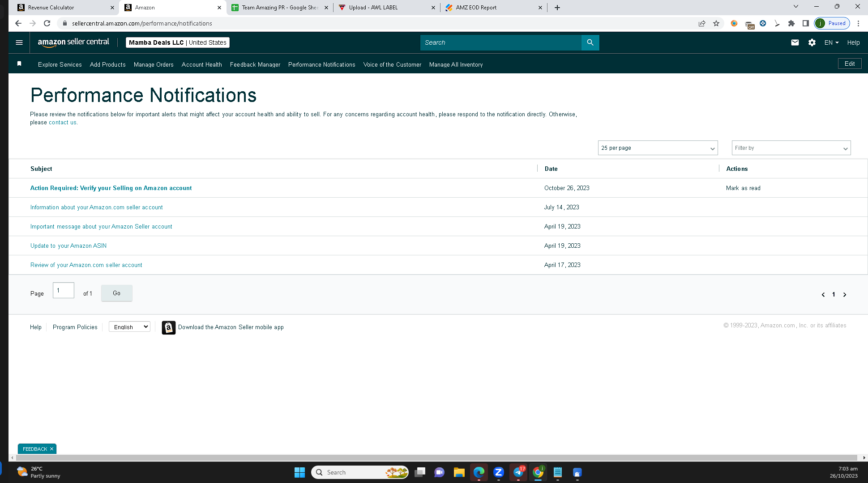The image size is (868, 483).
Task: Click the bookmark flag icon in navigation bar
Action: point(19,64)
